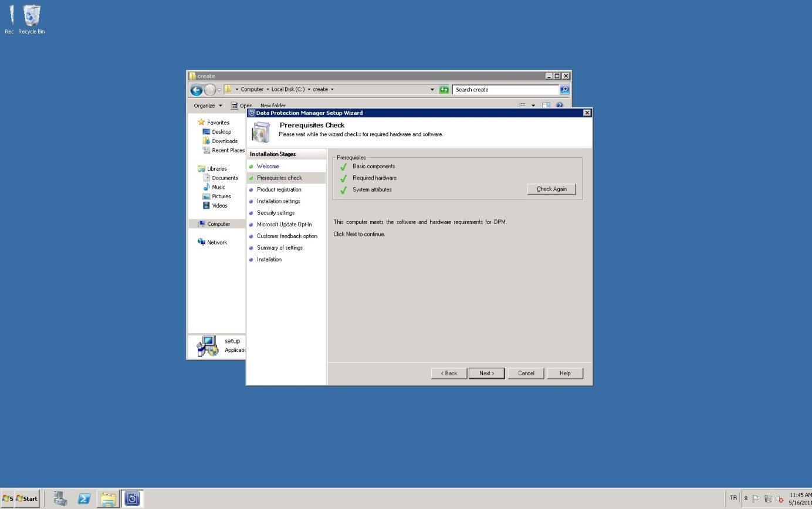Click the setup application icon in details pane
Viewport: 812px width, 509px height.
point(207,346)
